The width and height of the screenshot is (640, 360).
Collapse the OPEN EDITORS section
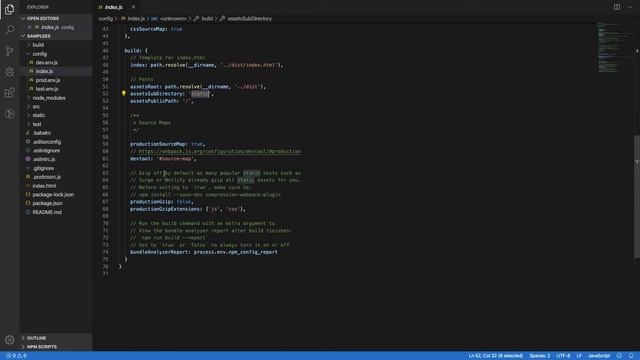point(56,18)
